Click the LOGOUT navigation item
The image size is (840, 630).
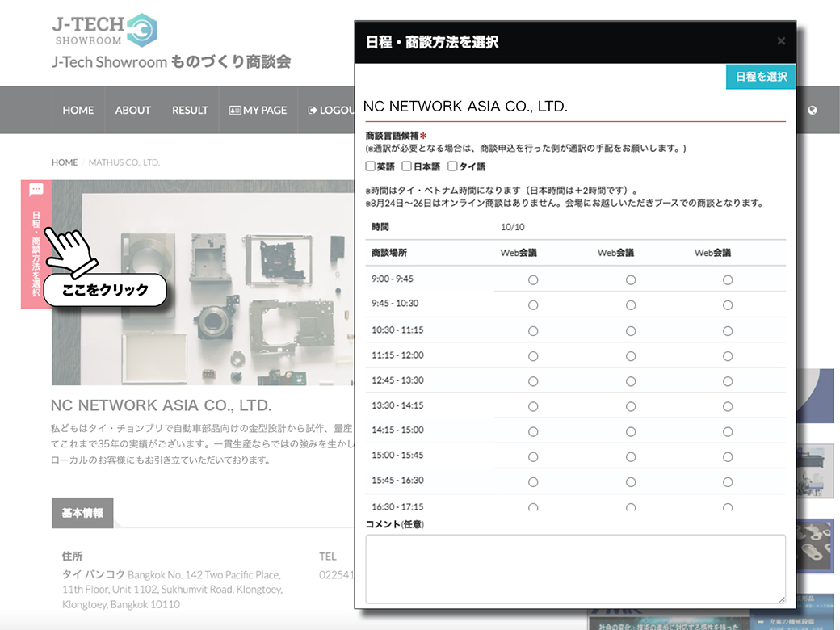(331, 110)
